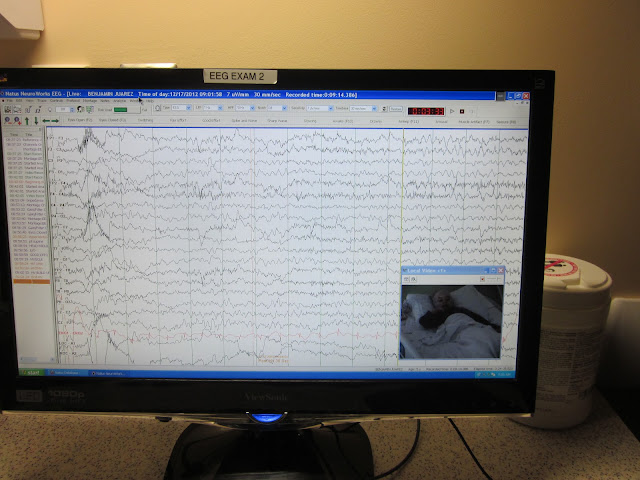Click the green up arrow icon
640x480 pixels.
click(27, 120)
